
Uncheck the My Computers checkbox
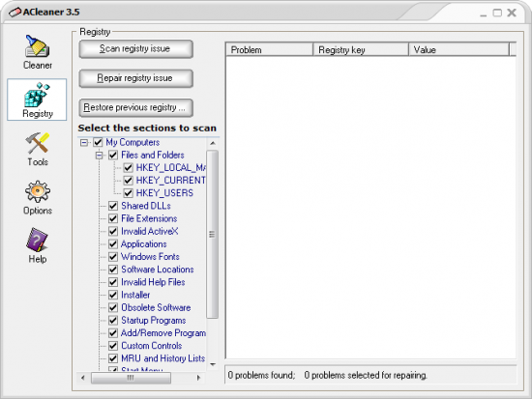(98, 142)
